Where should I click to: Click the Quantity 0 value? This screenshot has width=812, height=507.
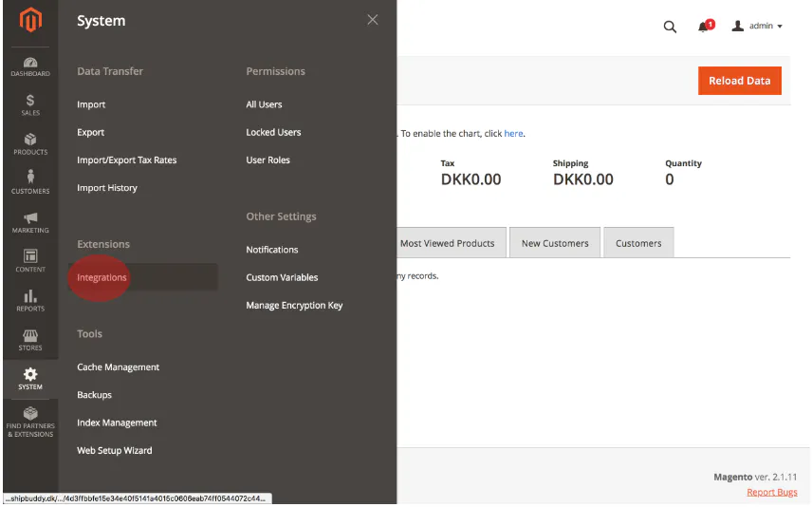670,179
